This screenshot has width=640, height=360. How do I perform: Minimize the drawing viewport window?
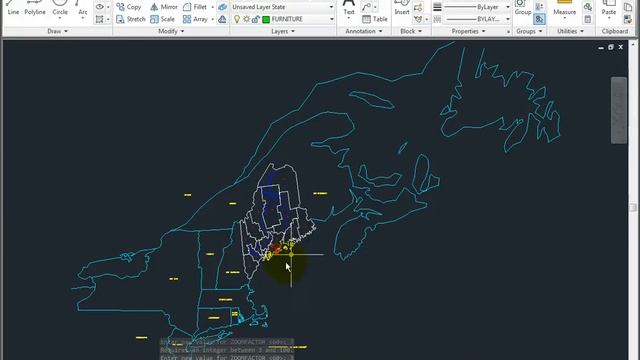pyautogui.click(x=601, y=48)
